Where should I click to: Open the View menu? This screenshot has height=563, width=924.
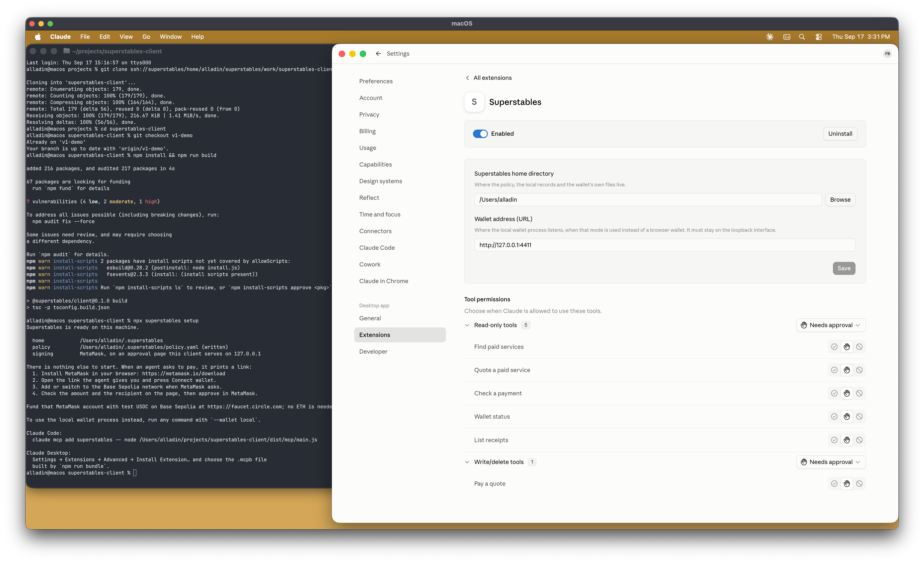tap(126, 37)
